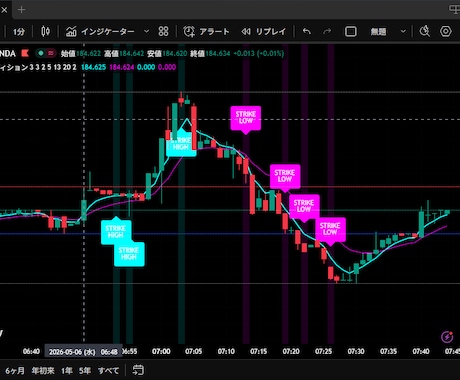Click the 終値 184.634 legend value
Screen dimensions: 460x380
(x=210, y=53)
